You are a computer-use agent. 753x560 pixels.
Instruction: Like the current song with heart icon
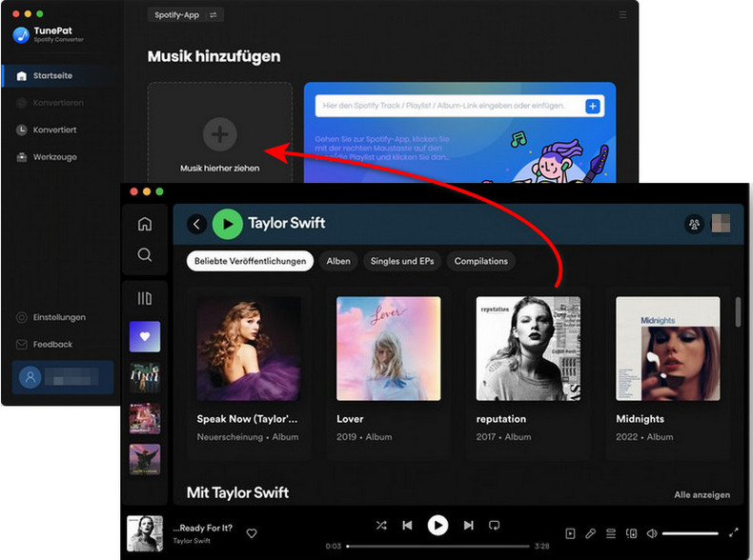pyautogui.click(x=252, y=533)
